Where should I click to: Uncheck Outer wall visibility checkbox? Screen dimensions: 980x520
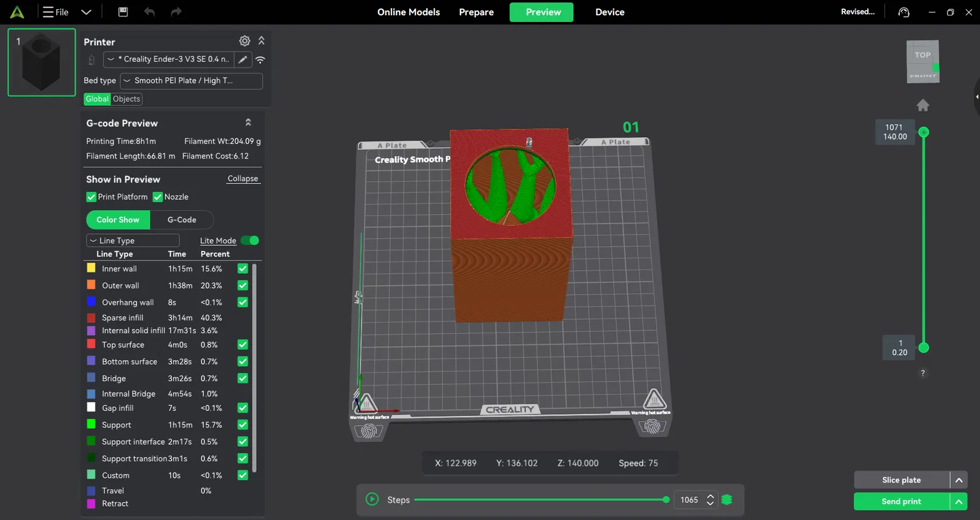tap(243, 285)
